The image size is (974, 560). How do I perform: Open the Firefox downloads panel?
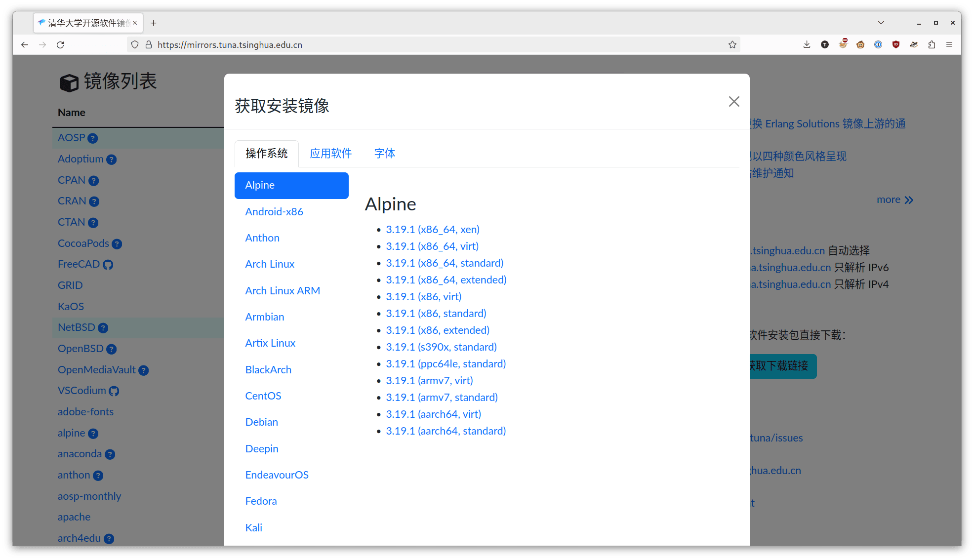[x=807, y=44]
